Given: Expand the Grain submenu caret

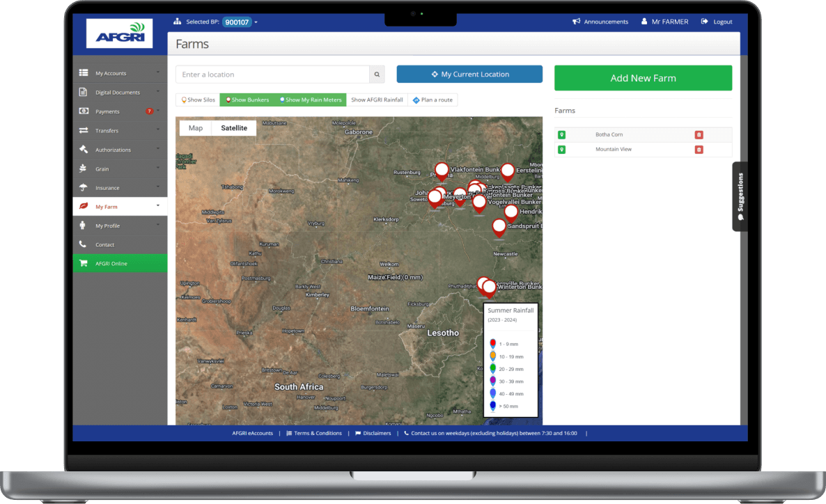Looking at the screenshot, I should tap(158, 168).
